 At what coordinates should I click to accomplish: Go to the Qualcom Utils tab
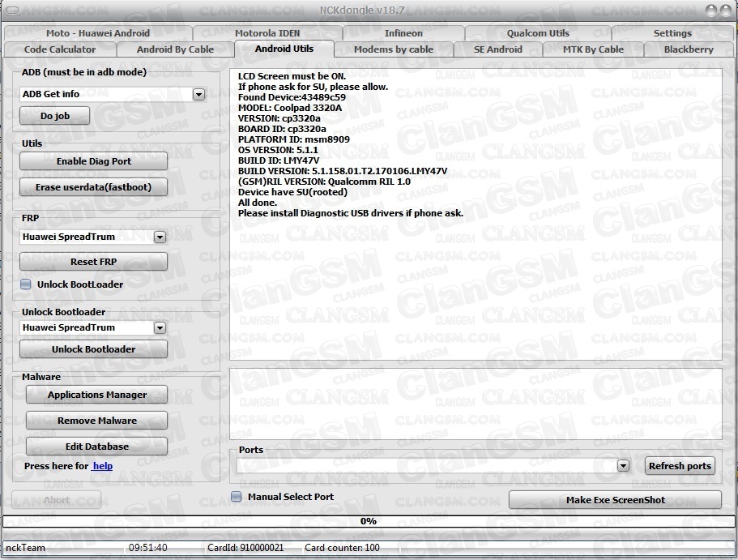[x=538, y=33]
